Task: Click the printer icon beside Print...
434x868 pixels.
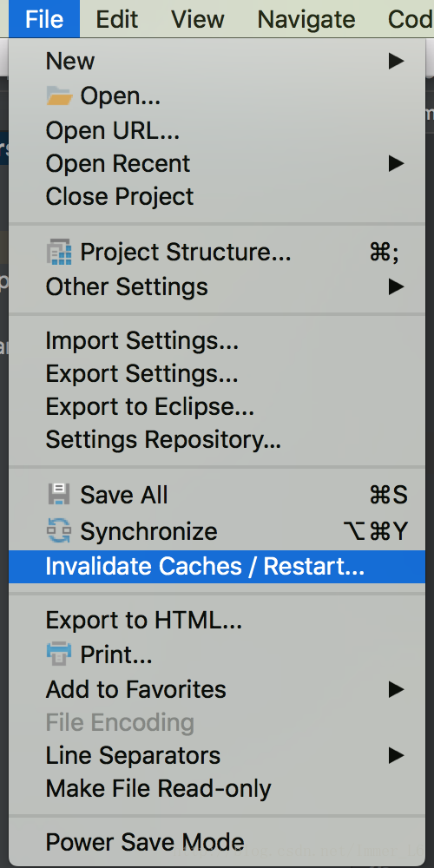Action: tap(59, 654)
